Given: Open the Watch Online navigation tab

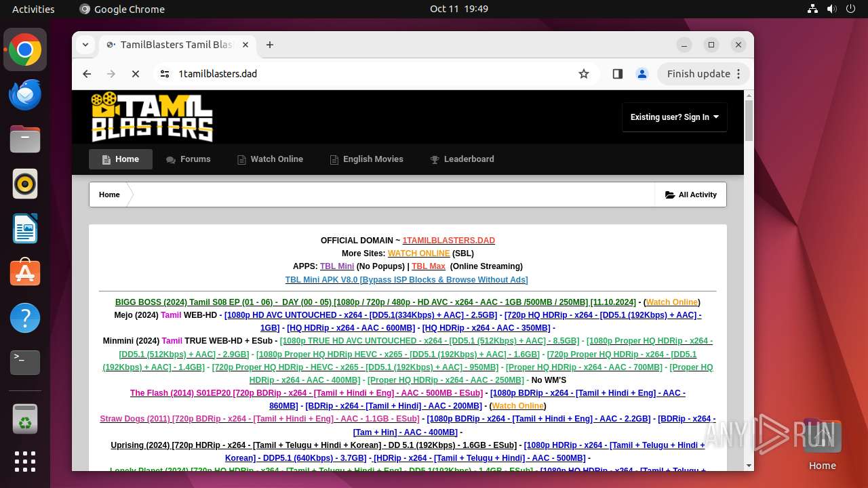Looking at the screenshot, I should coord(270,159).
